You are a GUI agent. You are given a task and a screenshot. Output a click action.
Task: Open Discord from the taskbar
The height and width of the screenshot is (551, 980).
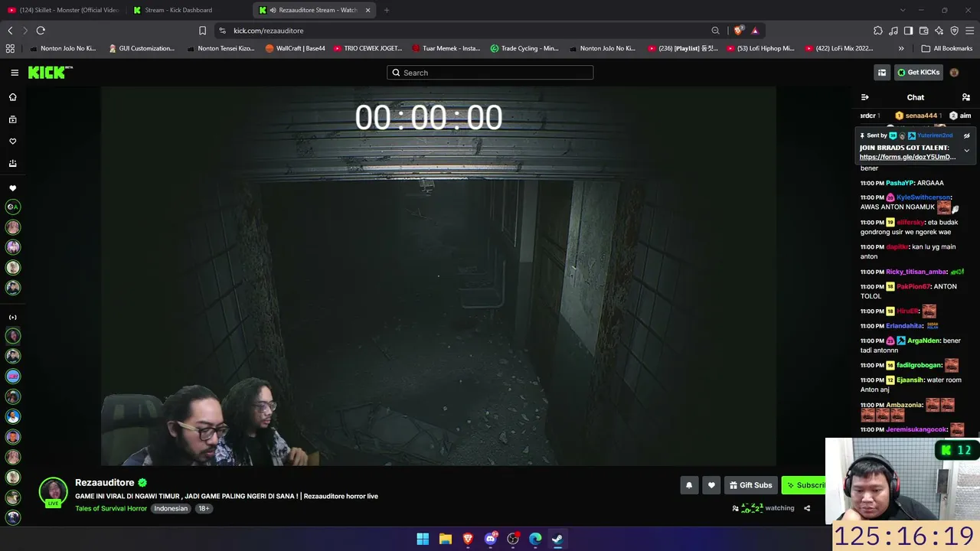coord(491,539)
